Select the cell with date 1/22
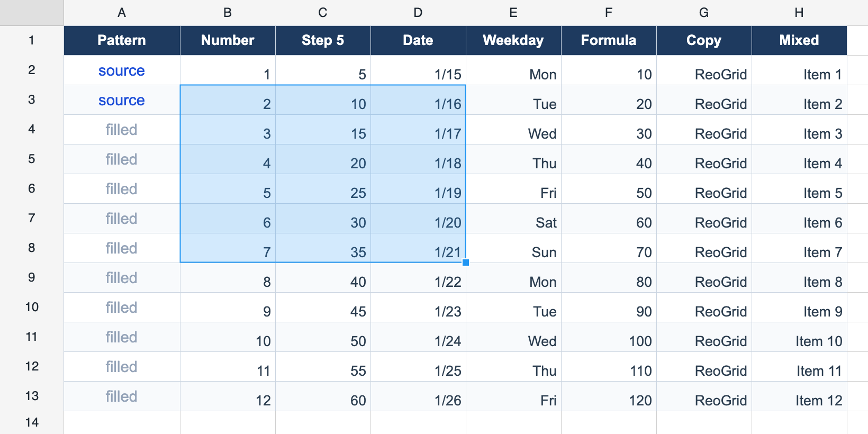This screenshot has width=868, height=434. coord(418,278)
